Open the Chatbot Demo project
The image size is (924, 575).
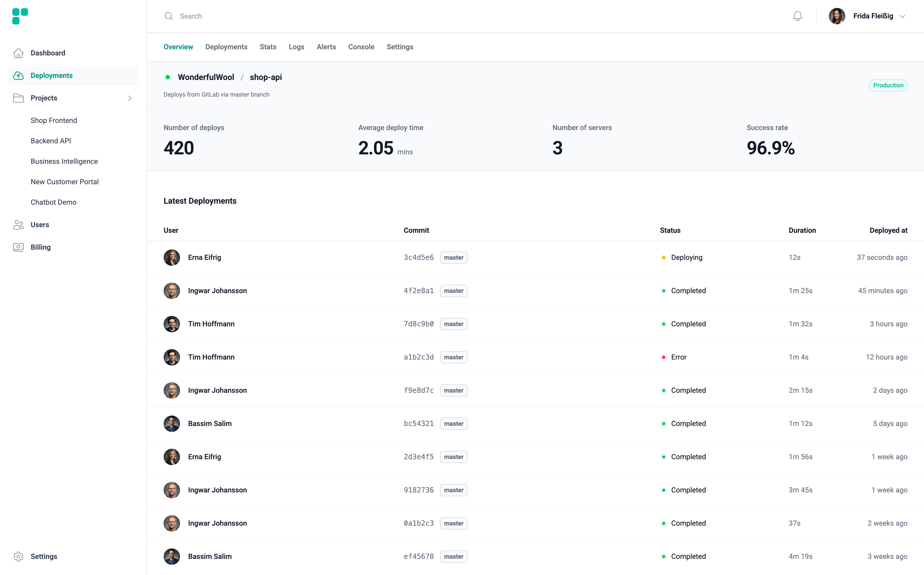coord(53,202)
